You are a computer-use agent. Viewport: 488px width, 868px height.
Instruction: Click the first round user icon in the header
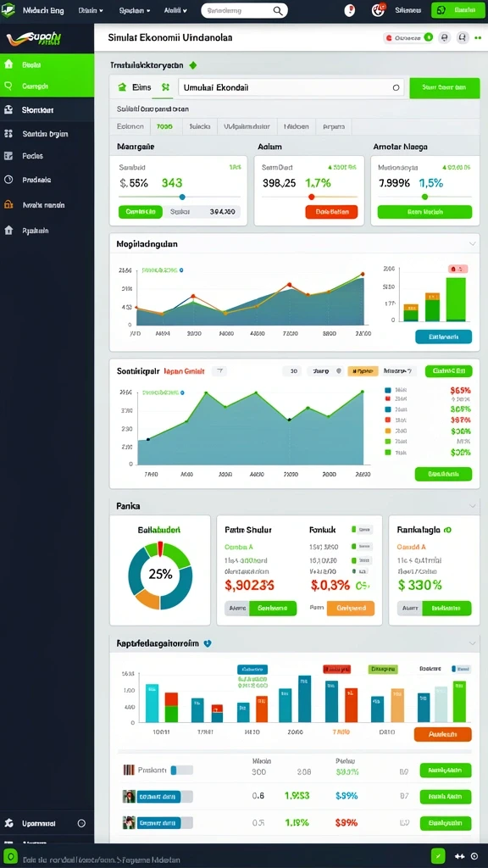(x=444, y=37)
